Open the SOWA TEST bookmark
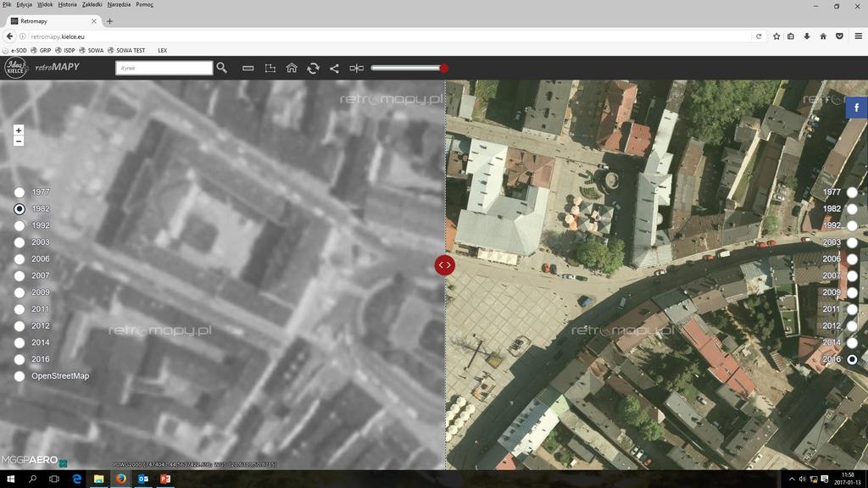The image size is (868, 488). 126,50
